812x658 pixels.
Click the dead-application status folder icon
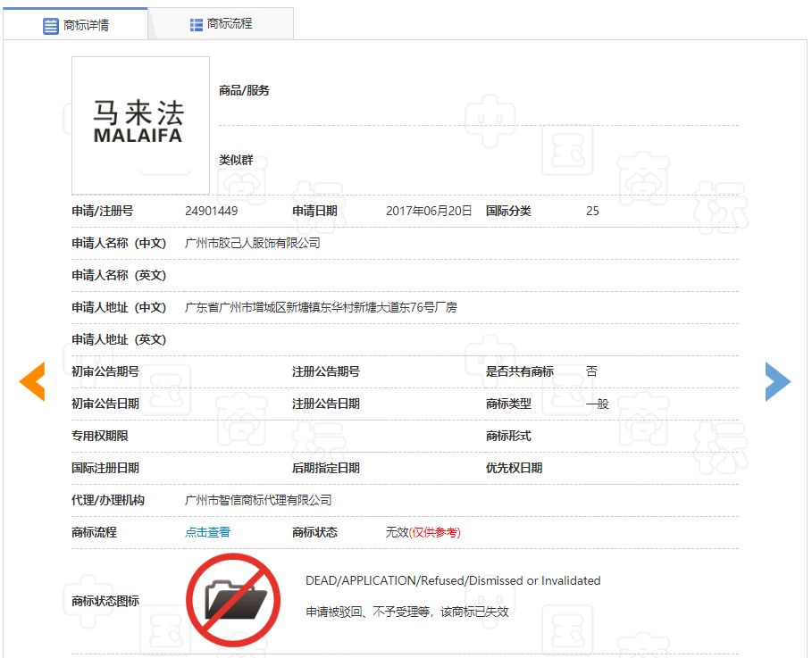point(233,600)
